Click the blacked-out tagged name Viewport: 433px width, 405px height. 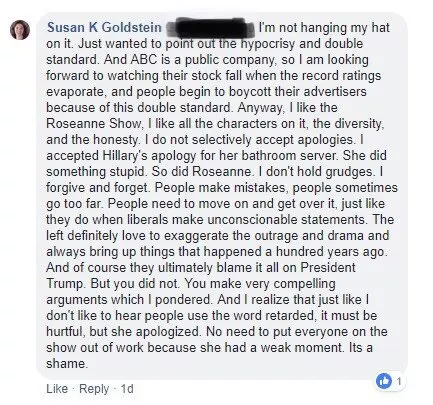pos(210,27)
